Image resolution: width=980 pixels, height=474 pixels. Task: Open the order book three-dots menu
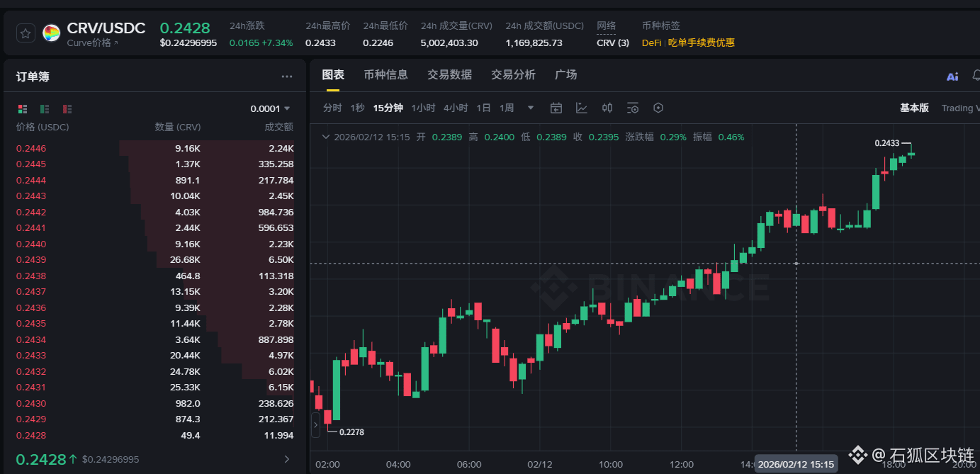[286, 77]
